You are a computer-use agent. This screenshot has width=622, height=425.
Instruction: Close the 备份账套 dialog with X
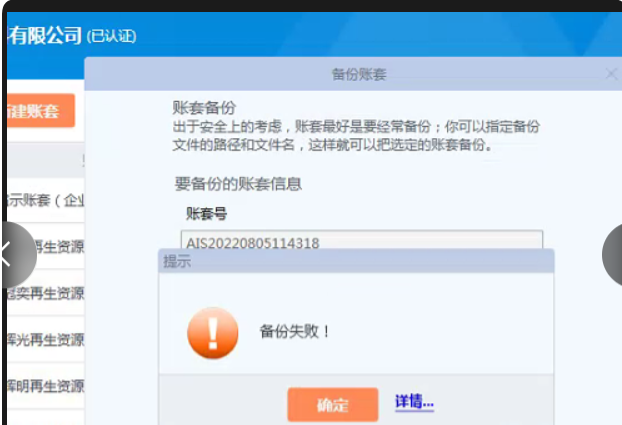click(611, 74)
